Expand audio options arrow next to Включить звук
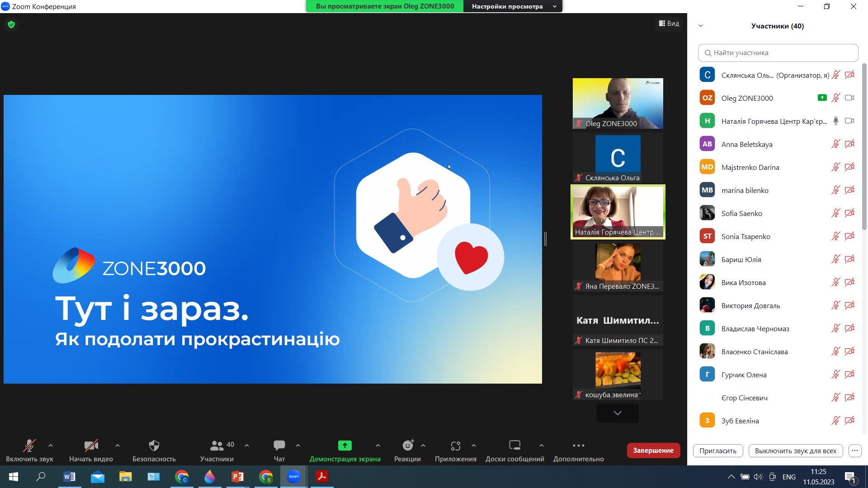 [51, 446]
